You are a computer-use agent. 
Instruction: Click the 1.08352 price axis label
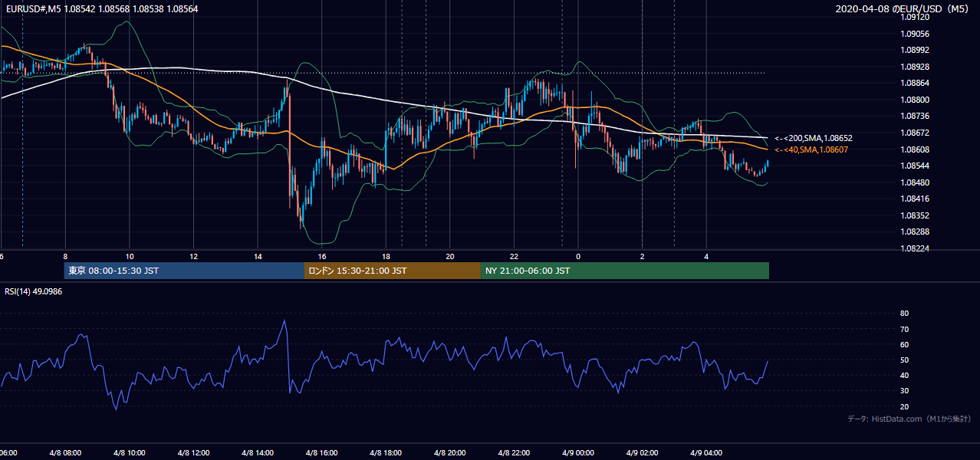915,215
